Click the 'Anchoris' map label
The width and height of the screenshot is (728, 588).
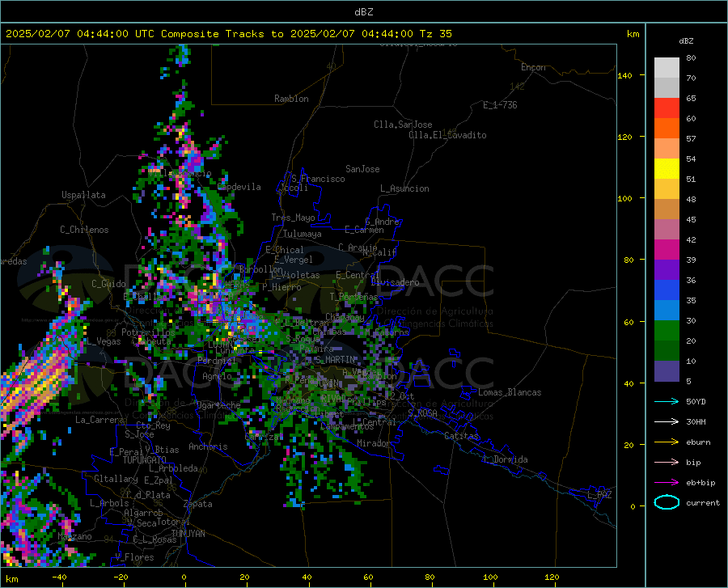coord(208,446)
